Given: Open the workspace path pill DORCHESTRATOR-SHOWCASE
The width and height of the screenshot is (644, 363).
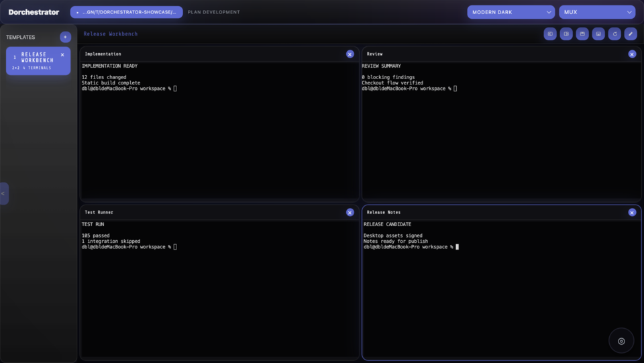Looking at the screenshot, I should pos(127,12).
